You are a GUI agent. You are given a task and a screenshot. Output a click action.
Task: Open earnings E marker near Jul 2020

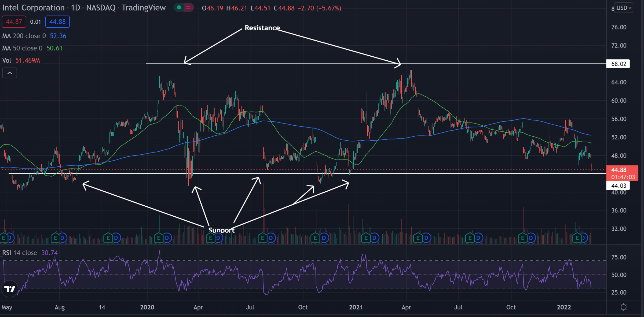click(x=262, y=238)
